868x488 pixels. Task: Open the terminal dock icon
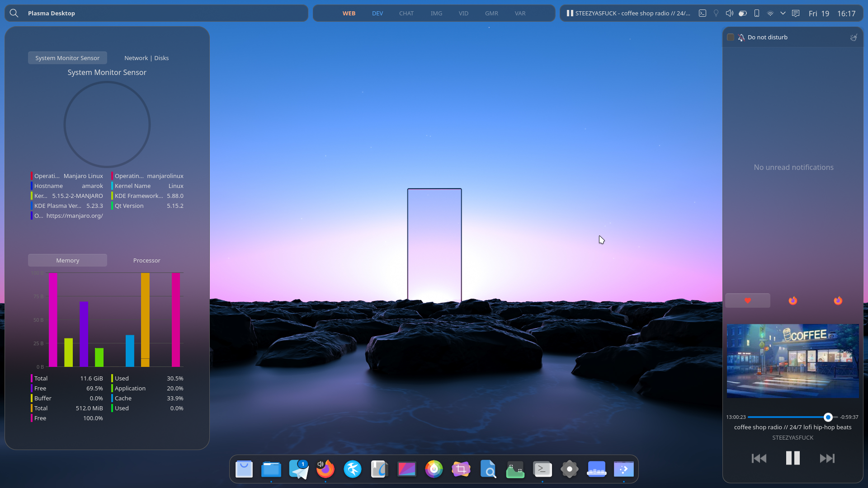542,469
